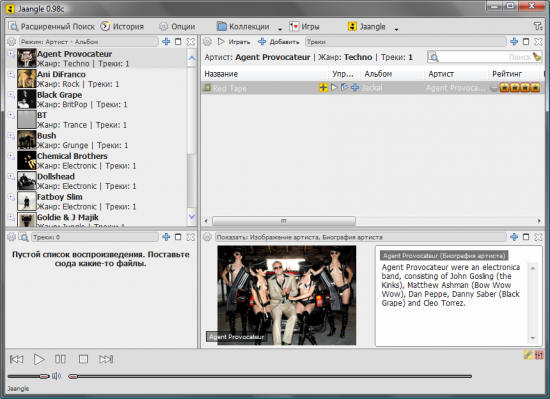Open playlist pane gear options

click(12, 237)
